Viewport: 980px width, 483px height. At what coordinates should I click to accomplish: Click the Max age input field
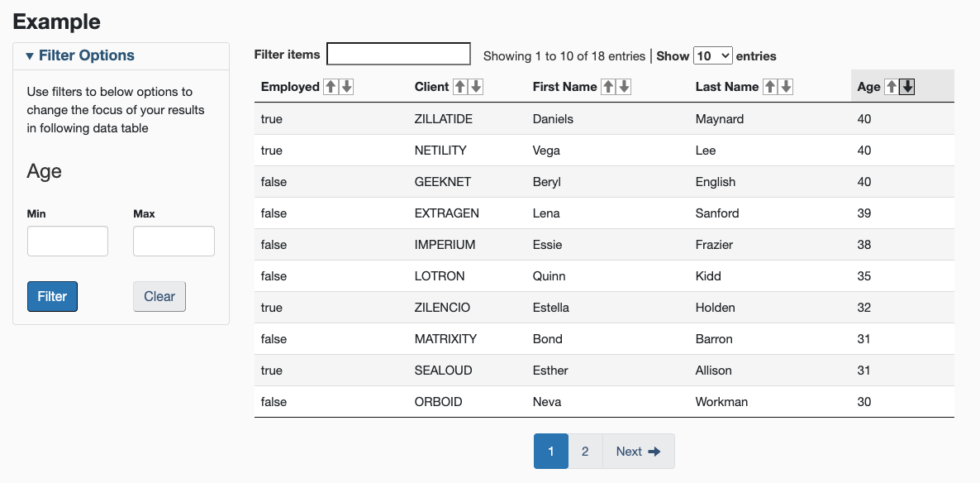click(x=174, y=241)
